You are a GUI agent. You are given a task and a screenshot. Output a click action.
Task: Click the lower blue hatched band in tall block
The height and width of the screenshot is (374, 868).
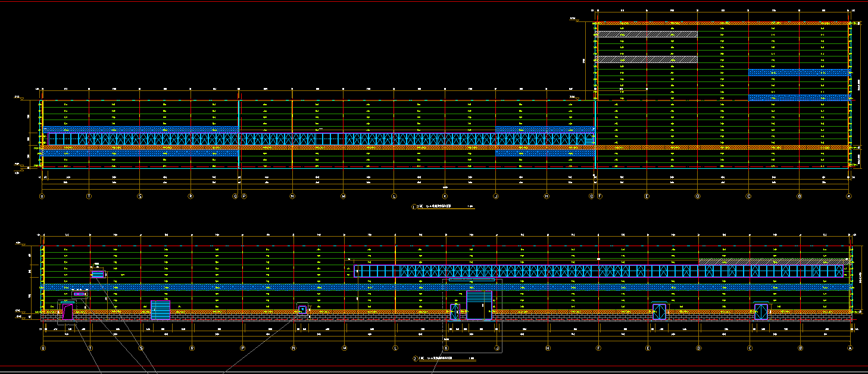pyautogui.click(x=798, y=98)
